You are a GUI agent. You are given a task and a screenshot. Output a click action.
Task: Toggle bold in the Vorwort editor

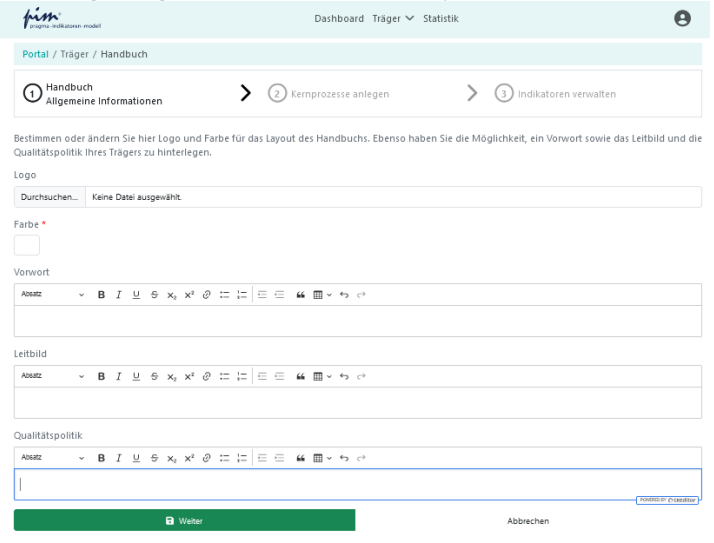coord(101,295)
